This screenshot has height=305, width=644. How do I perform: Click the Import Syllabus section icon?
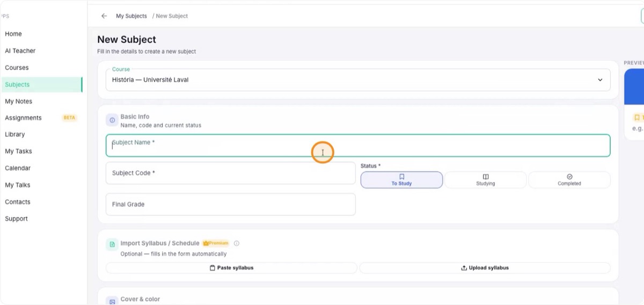tap(112, 244)
